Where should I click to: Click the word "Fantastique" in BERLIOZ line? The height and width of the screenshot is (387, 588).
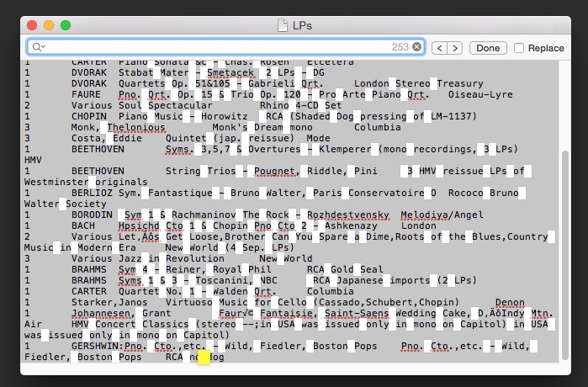180,193
